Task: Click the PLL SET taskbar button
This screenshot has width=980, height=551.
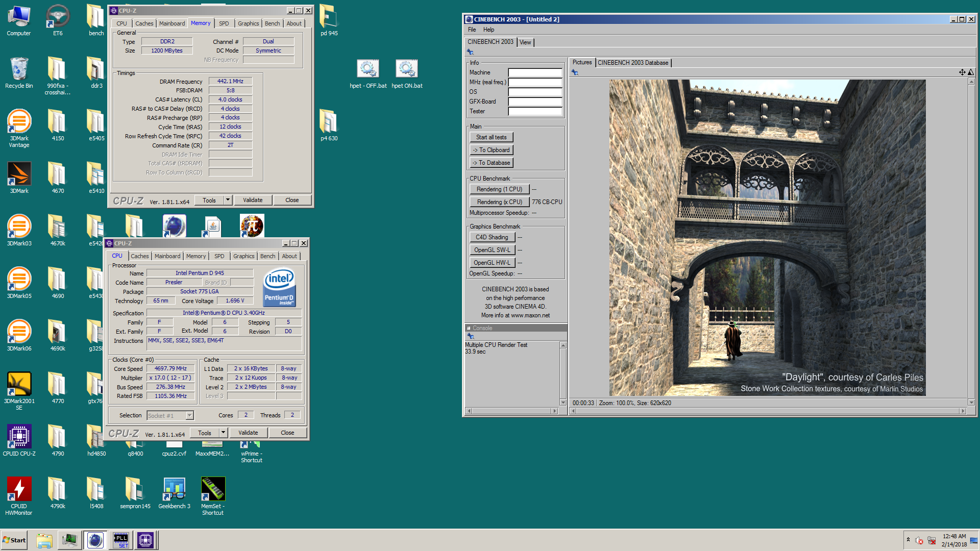Action: 121,540
